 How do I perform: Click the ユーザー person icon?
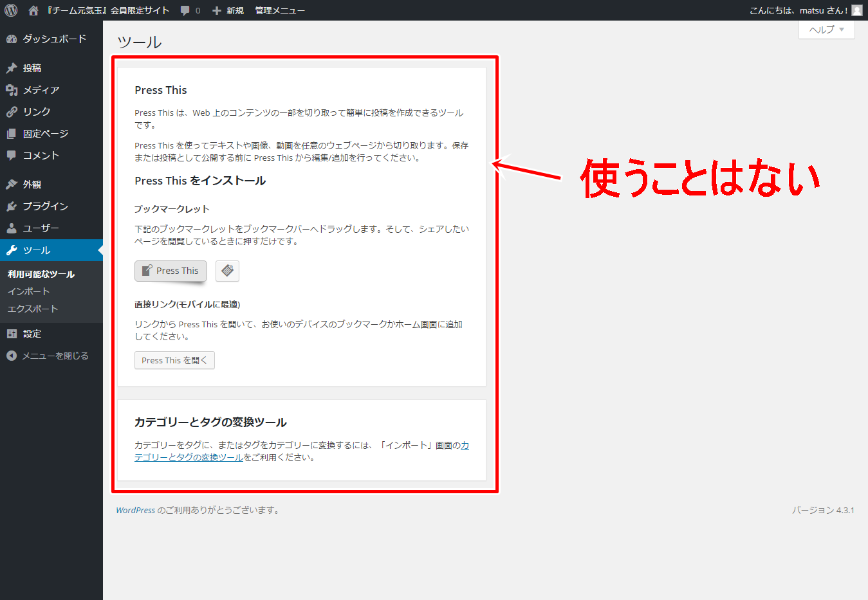12,228
